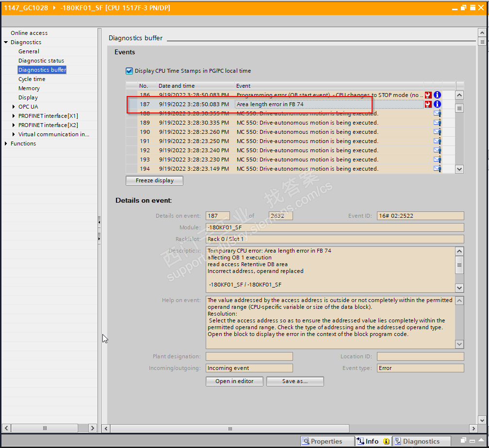Screen dimensions: 489x448
Task: Expand the Functions tree node
Action: click(6, 144)
